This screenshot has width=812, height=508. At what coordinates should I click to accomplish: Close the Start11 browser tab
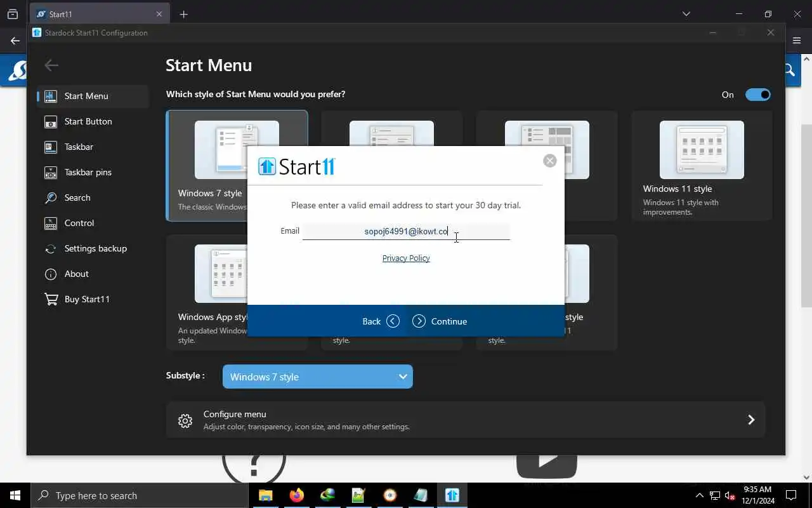point(159,14)
